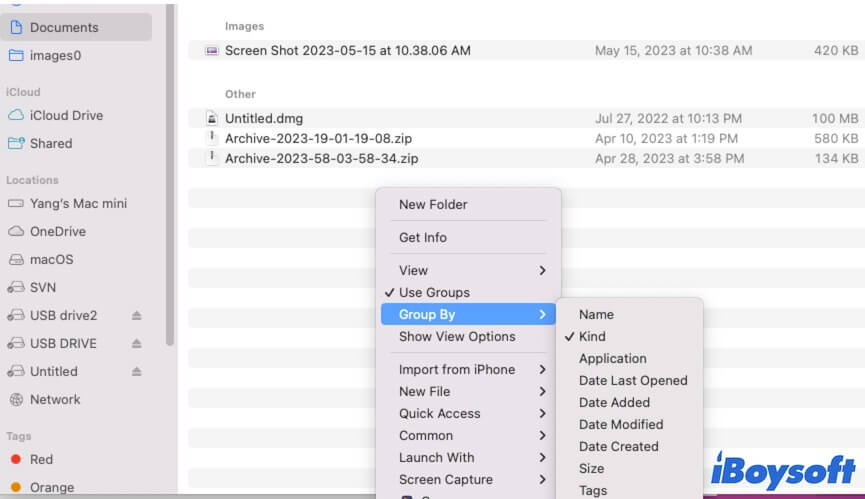Click the Untitled.dmg file icon
865x499 pixels.
[212, 118]
